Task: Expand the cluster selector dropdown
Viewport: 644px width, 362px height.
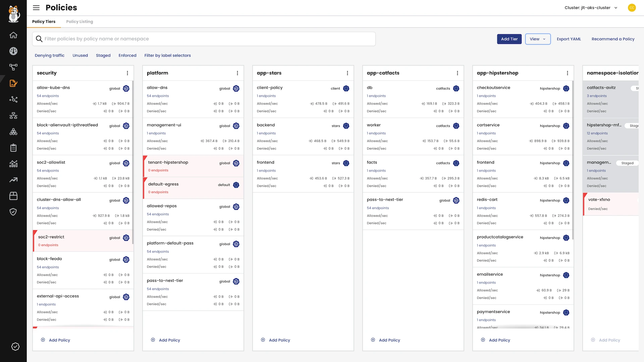Action: point(591,8)
